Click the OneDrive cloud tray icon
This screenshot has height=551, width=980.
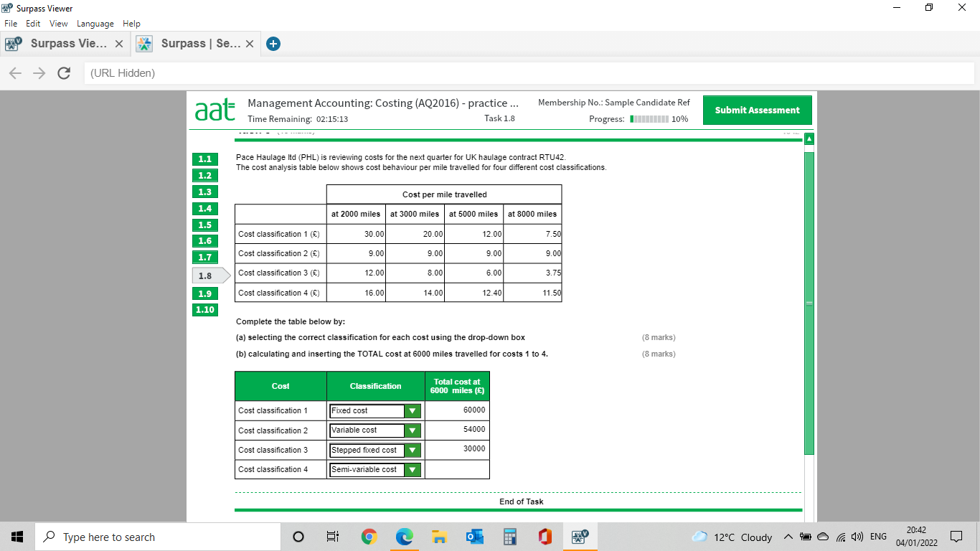tap(823, 537)
